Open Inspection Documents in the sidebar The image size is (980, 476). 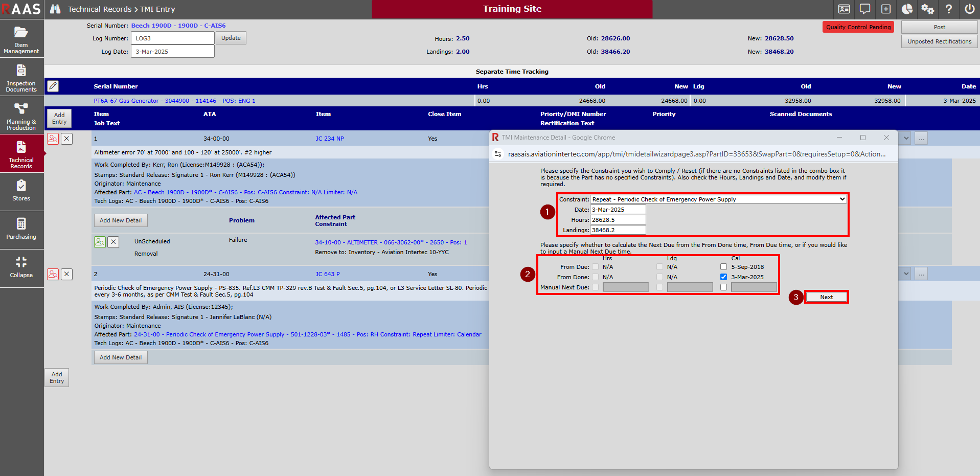click(21, 77)
